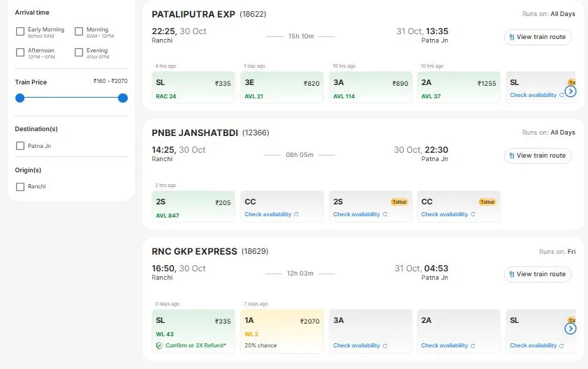Image resolution: width=588 pixels, height=369 pixels.
Task: Click refresh icon on RNC GKP 2A card
Action: click(473, 346)
